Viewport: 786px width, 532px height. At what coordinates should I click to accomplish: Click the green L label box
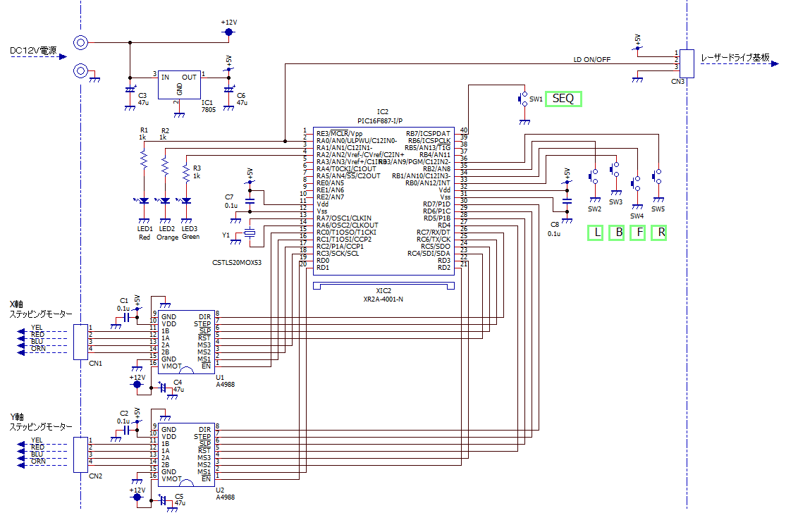coord(596,233)
